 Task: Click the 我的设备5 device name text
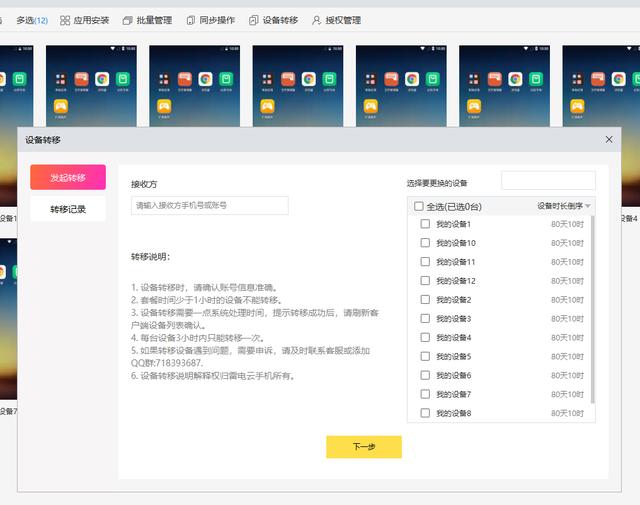tap(453, 356)
